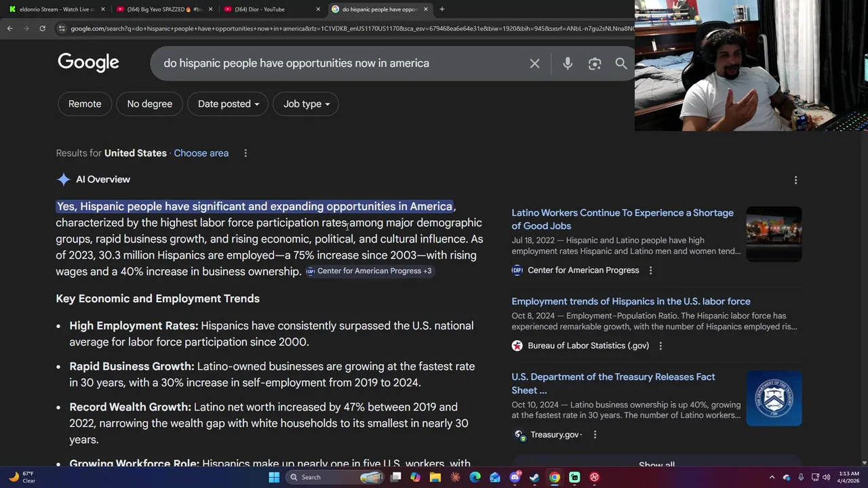Open more options for the Treasury.gov source
868x488 pixels.
click(595, 435)
